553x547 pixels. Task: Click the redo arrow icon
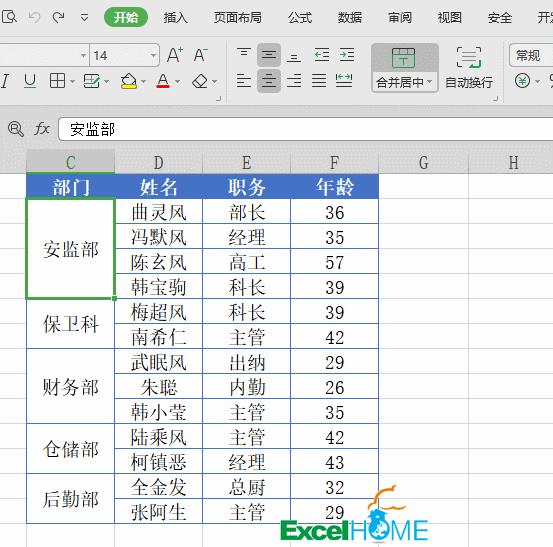(x=58, y=17)
